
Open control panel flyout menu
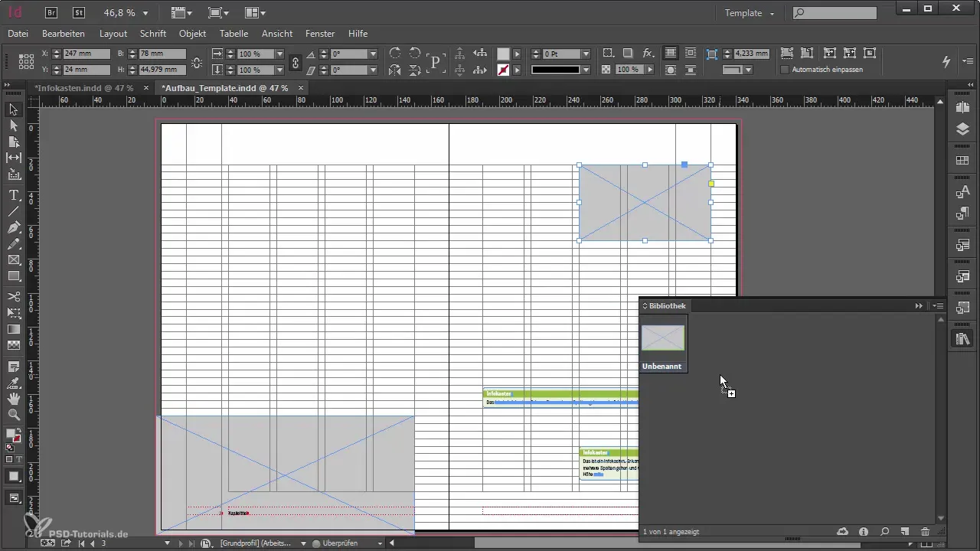[968, 61]
